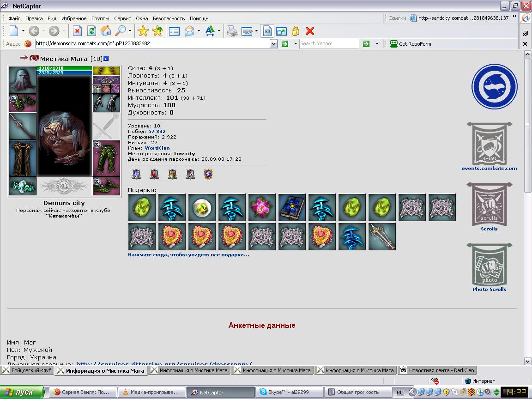The height and width of the screenshot is (399, 532).
Task: Refresh the page with the green arrows icon
Action: point(91,31)
